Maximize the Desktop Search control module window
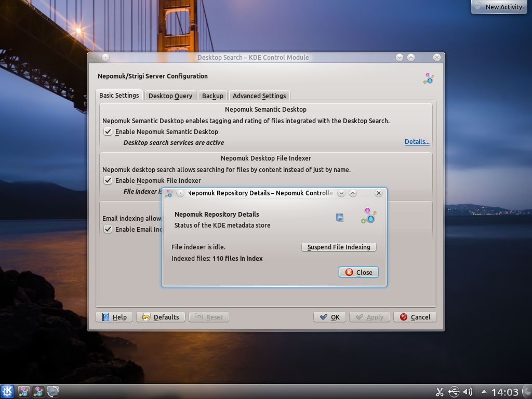Viewport: 532px width, 399px height. (x=411, y=58)
